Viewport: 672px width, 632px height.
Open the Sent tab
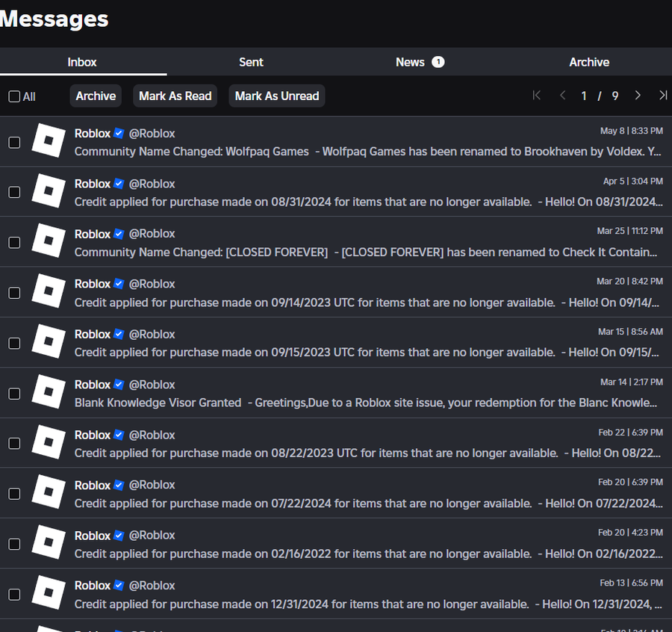(251, 62)
